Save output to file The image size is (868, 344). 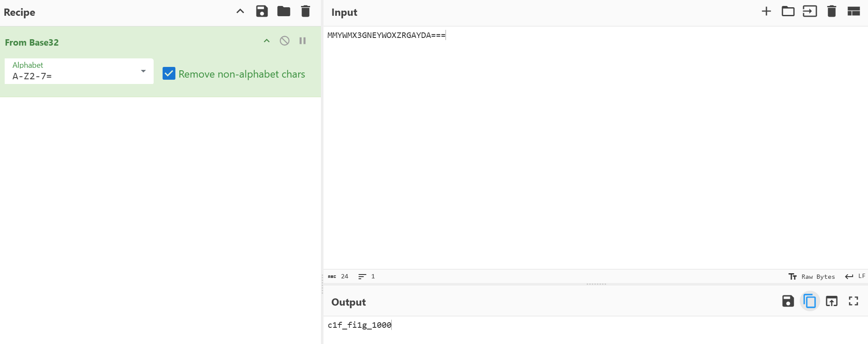point(788,301)
